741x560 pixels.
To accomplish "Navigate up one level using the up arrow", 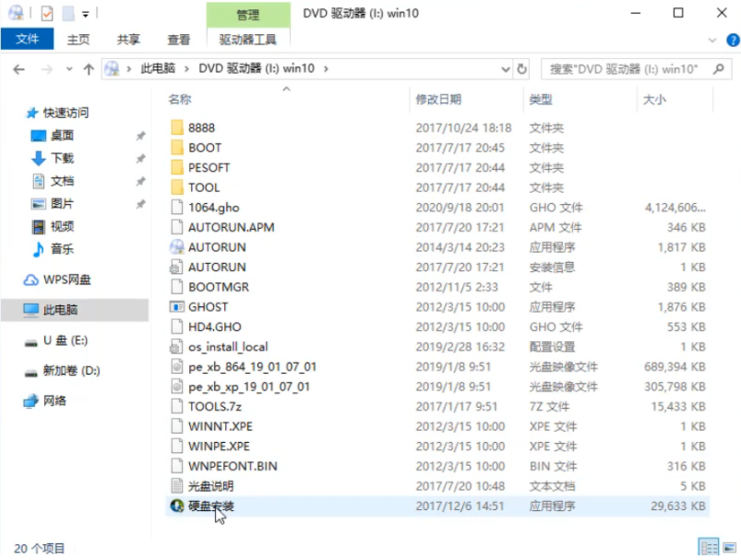I will point(88,68).
